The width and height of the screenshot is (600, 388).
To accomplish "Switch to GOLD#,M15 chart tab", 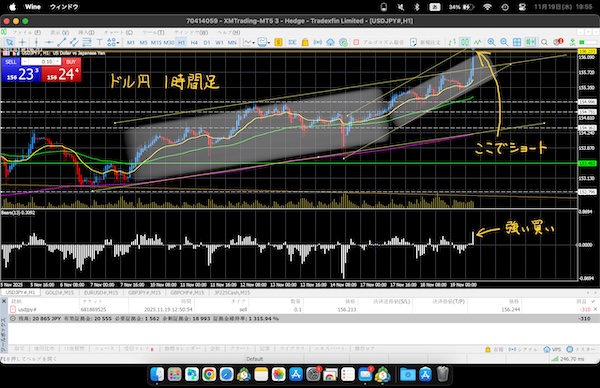I will [59, 292].
